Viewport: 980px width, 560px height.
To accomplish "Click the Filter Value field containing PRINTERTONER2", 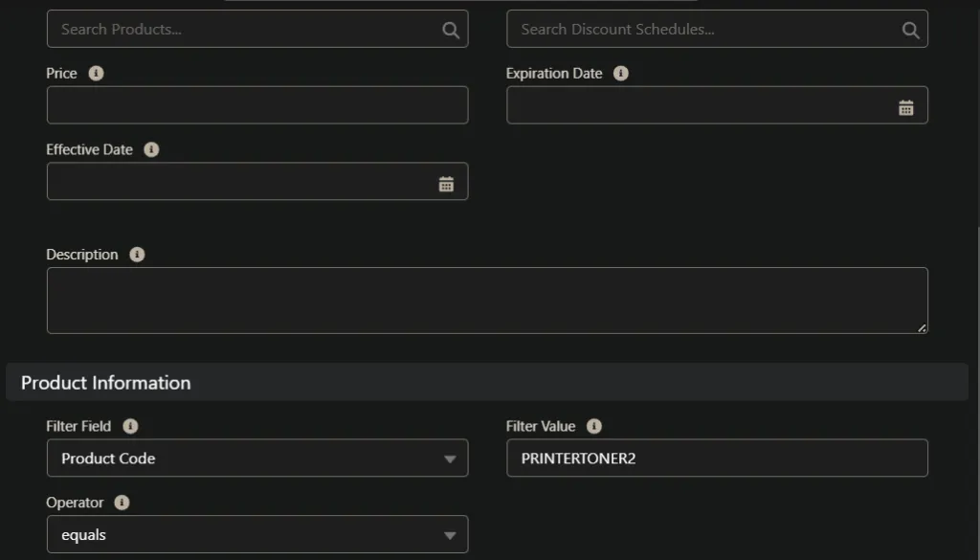I will pyautogui.click(x=718, y=459).
